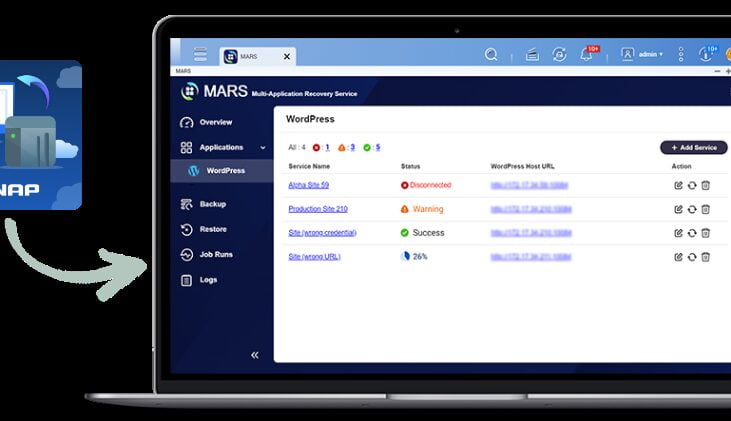Open the search magnifier icon
This screenshot has height=421, width=731.
tap(491, 55)
